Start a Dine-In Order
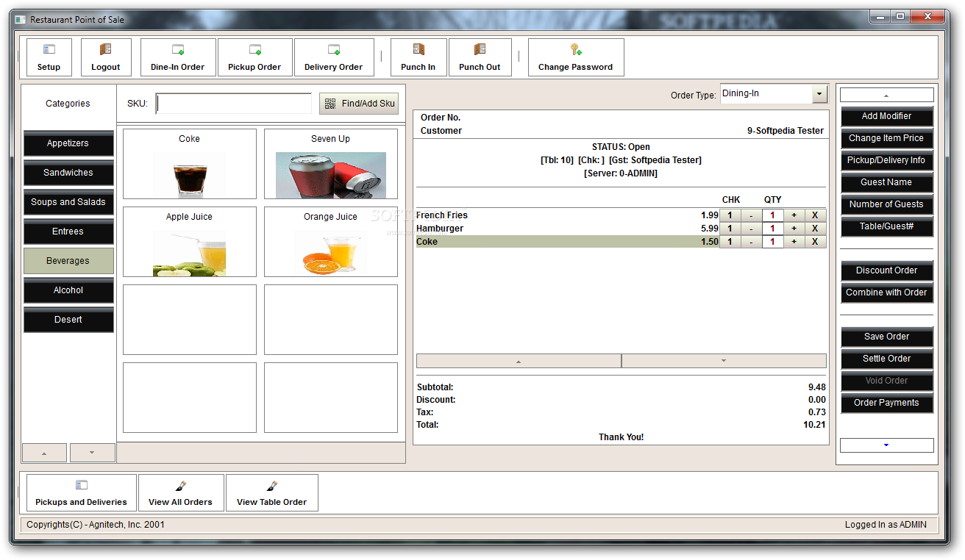This screenshot has height=560, width=965. tap(178, 57)
